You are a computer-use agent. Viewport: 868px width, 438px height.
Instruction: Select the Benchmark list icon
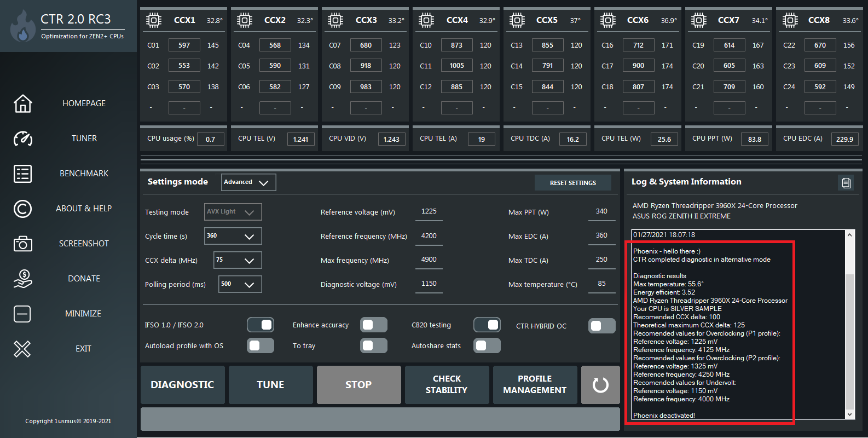click(22, 174)
